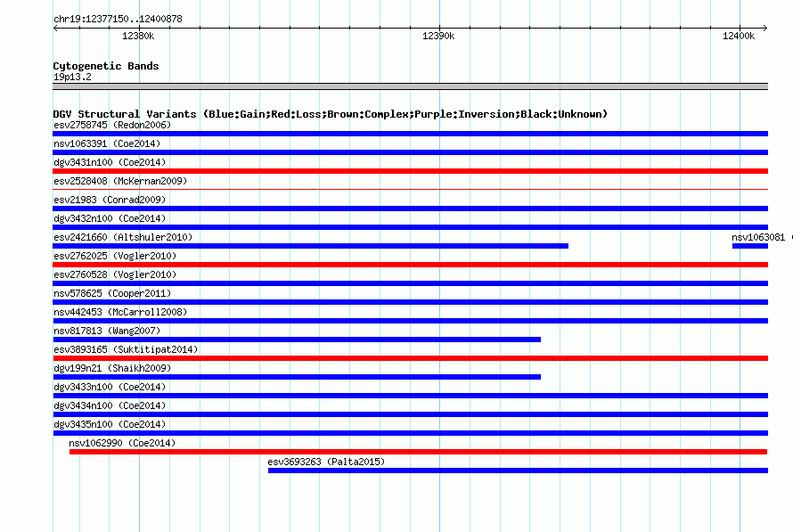This screenshot has width=793, height=532.
Task: Click the dgv3431n100 (Coe2014) label
Action: pyautogui.click(x=110, y=162)
